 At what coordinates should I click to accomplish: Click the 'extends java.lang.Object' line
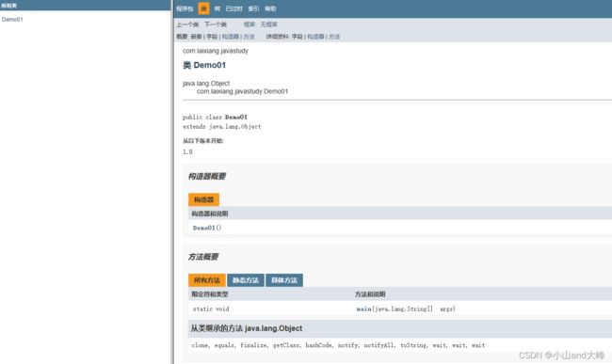(221, 126)
